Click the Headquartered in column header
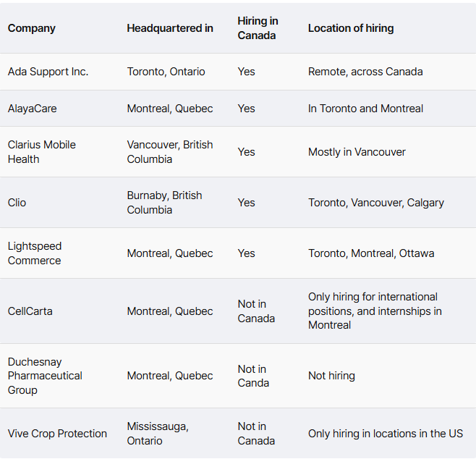Image resolution: width=476 pixels, height=459 pixels. (170, 28)
